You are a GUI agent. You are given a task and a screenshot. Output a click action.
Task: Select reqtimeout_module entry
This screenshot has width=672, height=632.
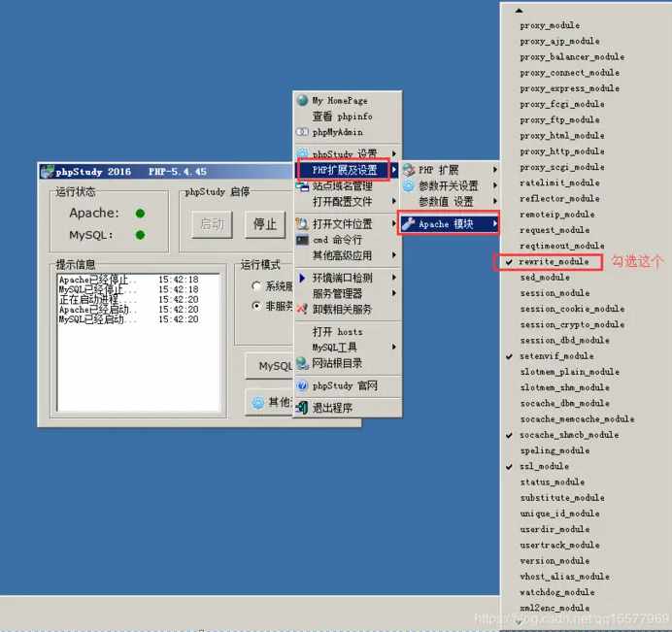click(562, 246)
